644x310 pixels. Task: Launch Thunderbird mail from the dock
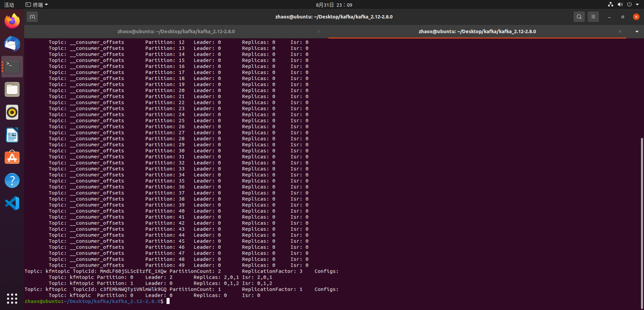(12, 44)
